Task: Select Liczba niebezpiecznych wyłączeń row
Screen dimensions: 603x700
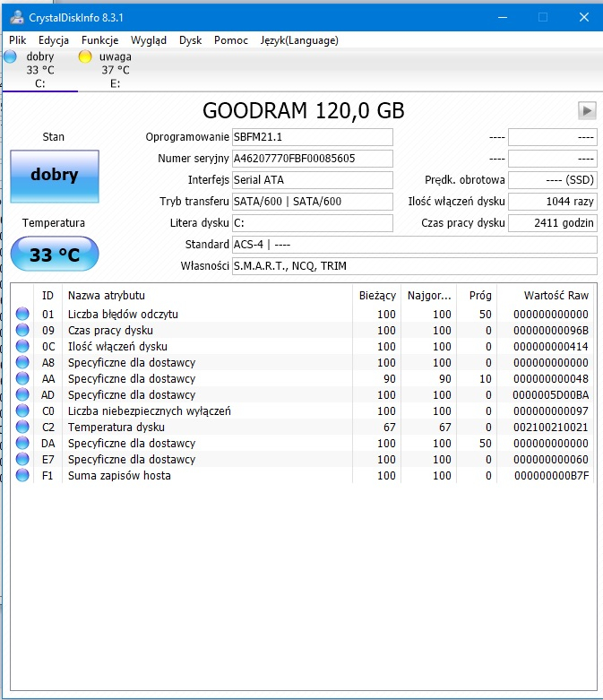Action: 302,410
